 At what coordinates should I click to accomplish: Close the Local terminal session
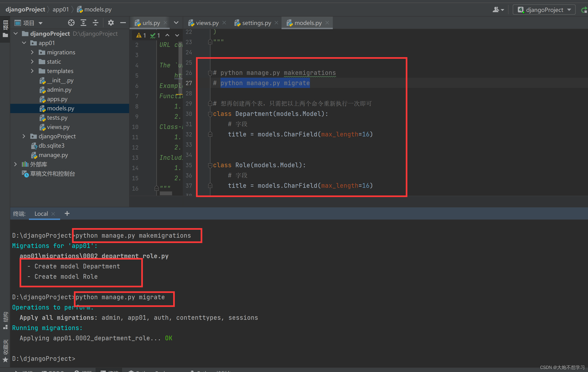coord(53,214)
